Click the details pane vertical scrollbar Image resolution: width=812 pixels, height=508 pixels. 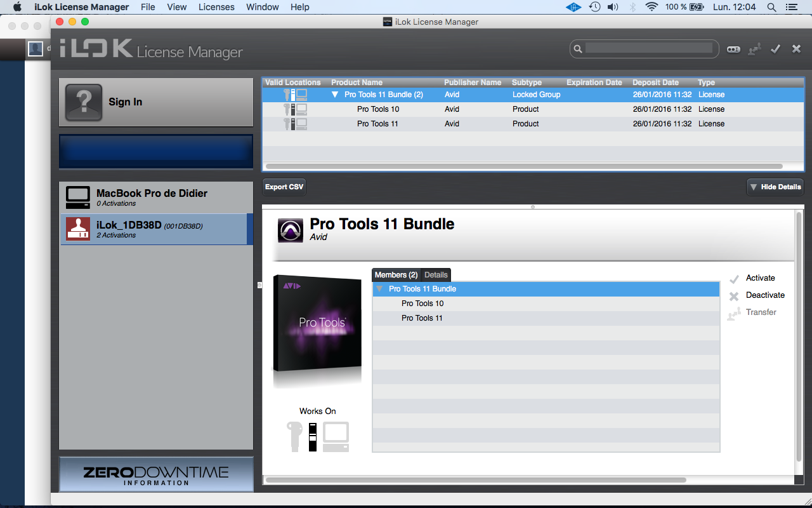[x=799, y=337]
